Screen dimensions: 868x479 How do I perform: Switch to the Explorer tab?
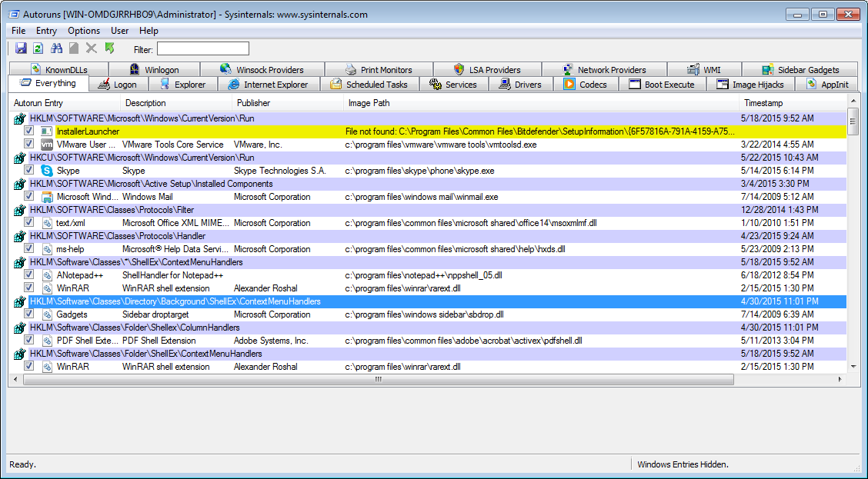[x=182, y=84]
